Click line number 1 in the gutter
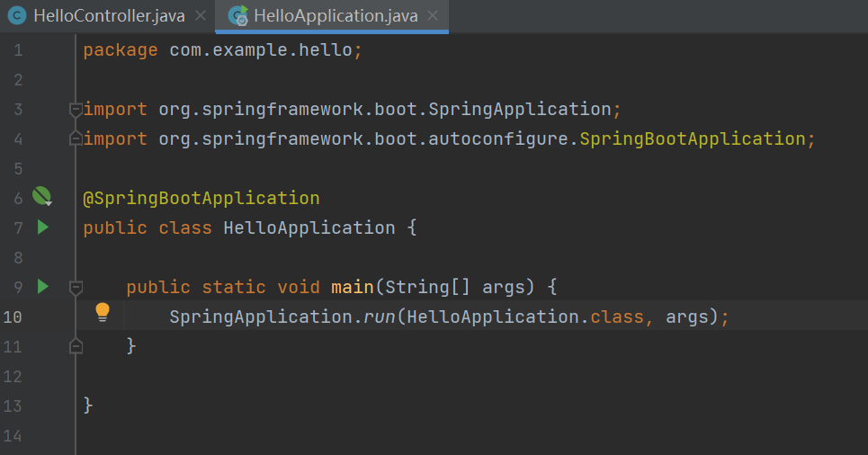868x455 pixels. [x=18, y=50]
